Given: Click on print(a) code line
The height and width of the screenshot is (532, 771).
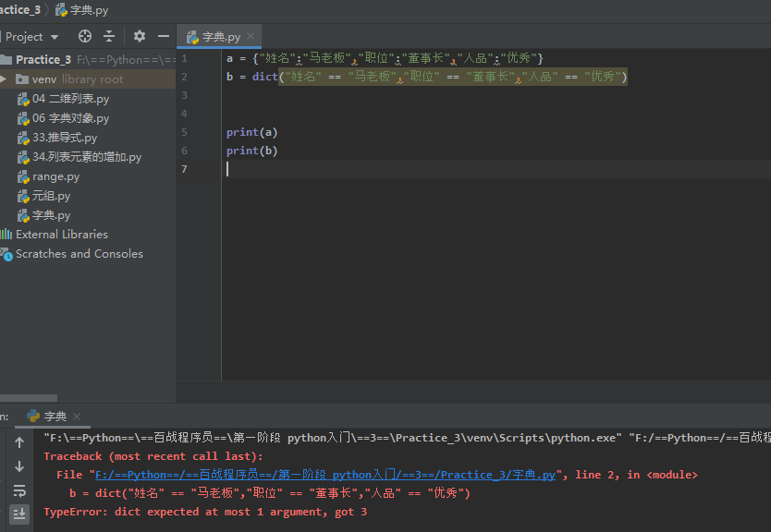Looking at the screenshot, I should [251, 132].
